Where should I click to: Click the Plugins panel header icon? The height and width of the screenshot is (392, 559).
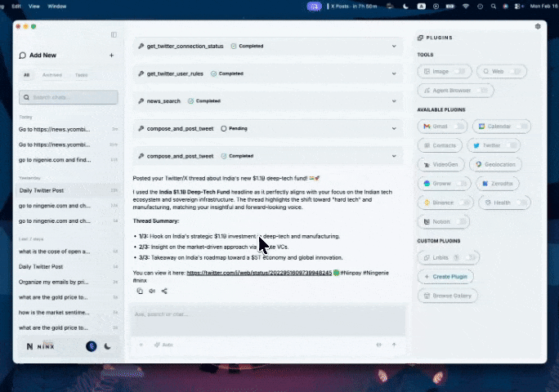pos(420,38)
